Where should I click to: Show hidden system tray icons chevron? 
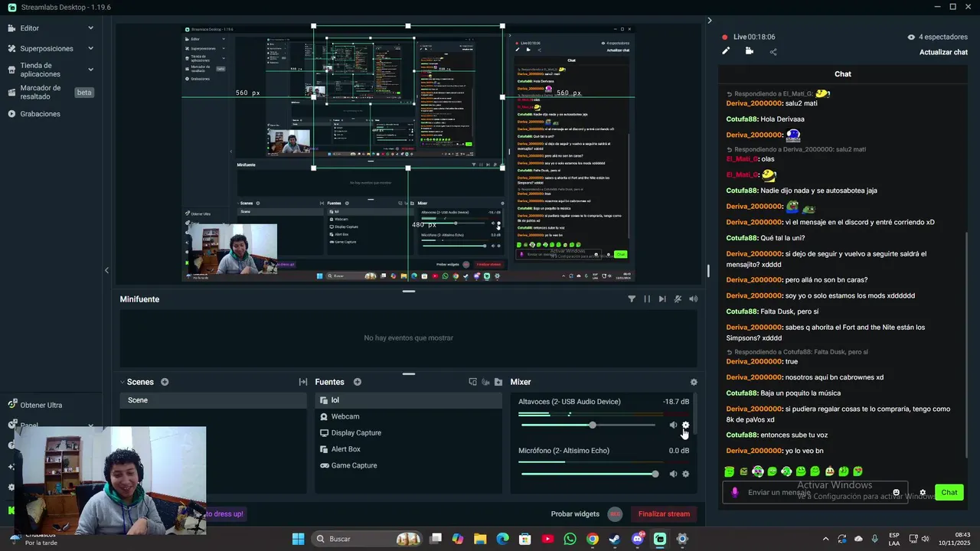pyautogui.click(x=825, y=539)
